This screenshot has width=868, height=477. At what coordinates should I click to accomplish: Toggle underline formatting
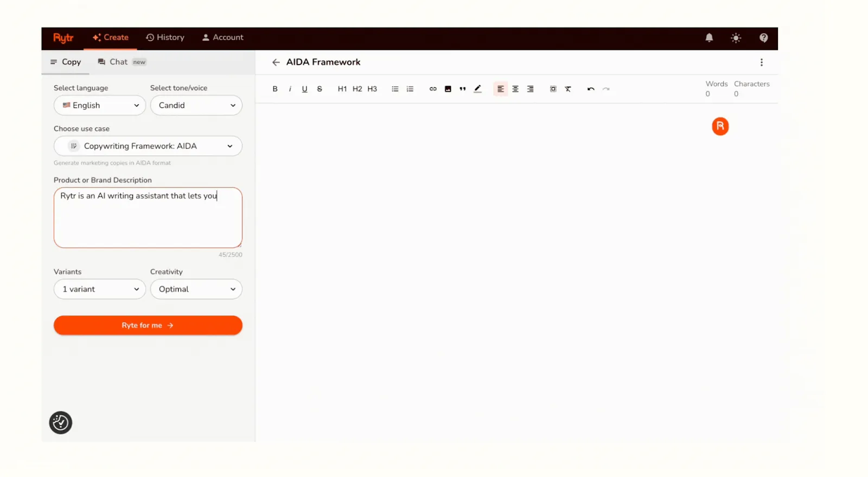304,89
